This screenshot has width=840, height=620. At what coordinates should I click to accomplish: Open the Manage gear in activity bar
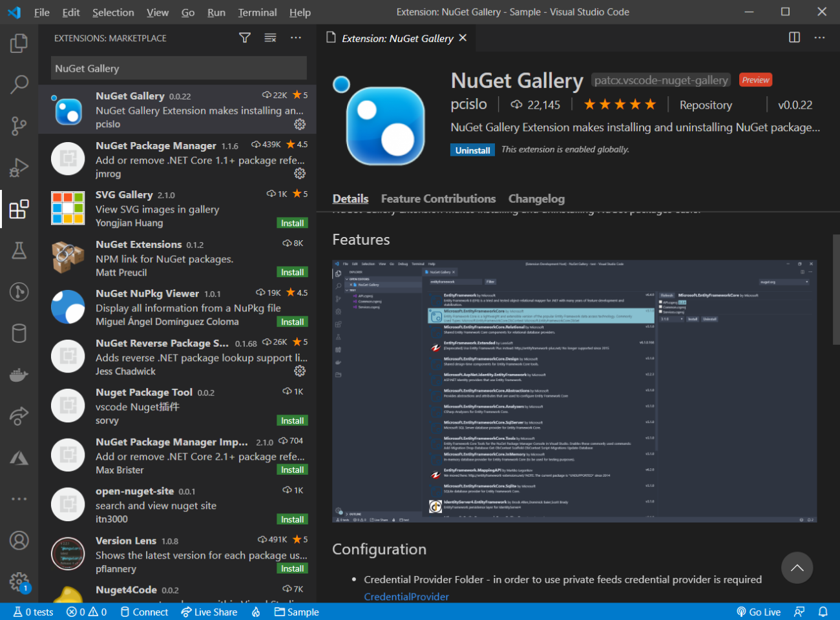coord(19,582)
